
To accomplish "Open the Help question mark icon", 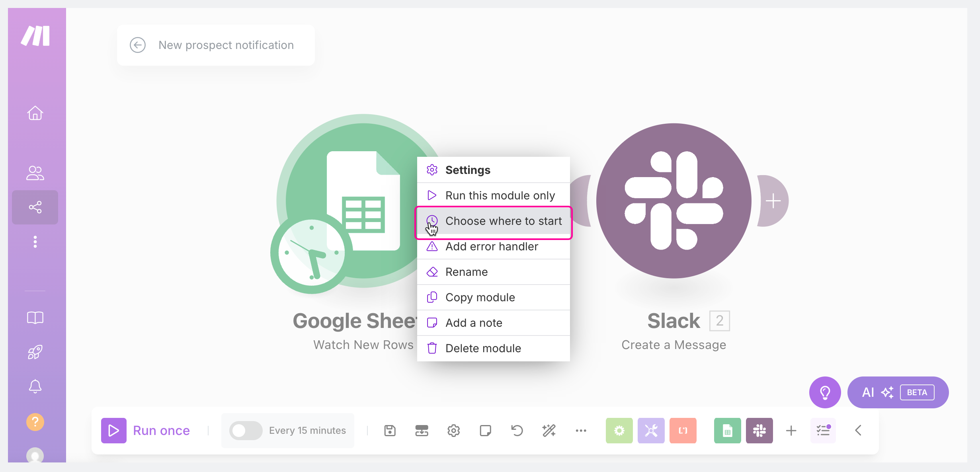I will click(35, 422).
